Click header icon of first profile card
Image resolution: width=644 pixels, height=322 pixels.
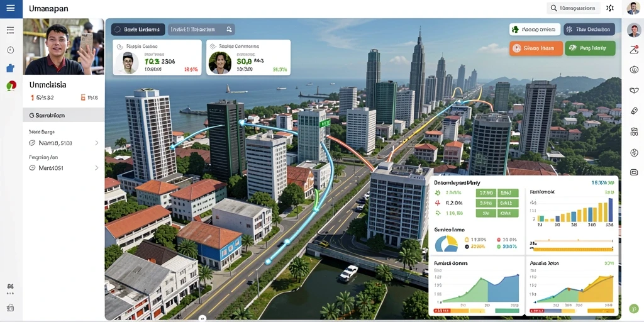point(120,47)
